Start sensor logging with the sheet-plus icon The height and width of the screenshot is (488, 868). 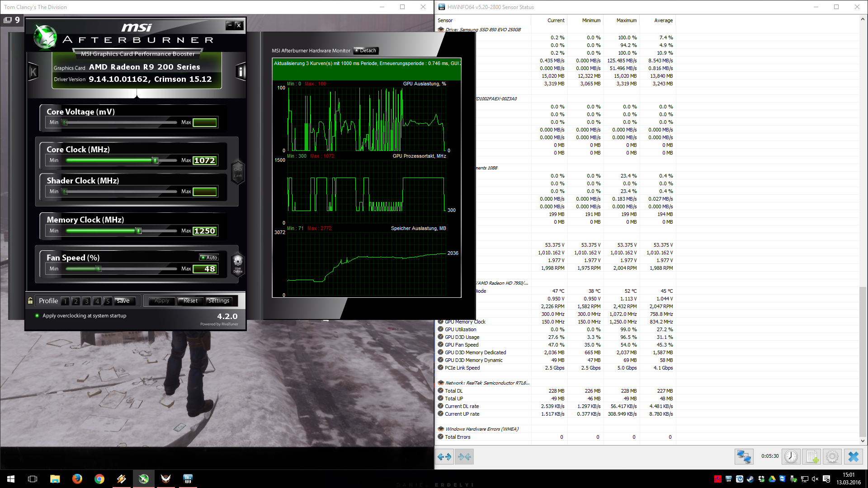(811, 457)
